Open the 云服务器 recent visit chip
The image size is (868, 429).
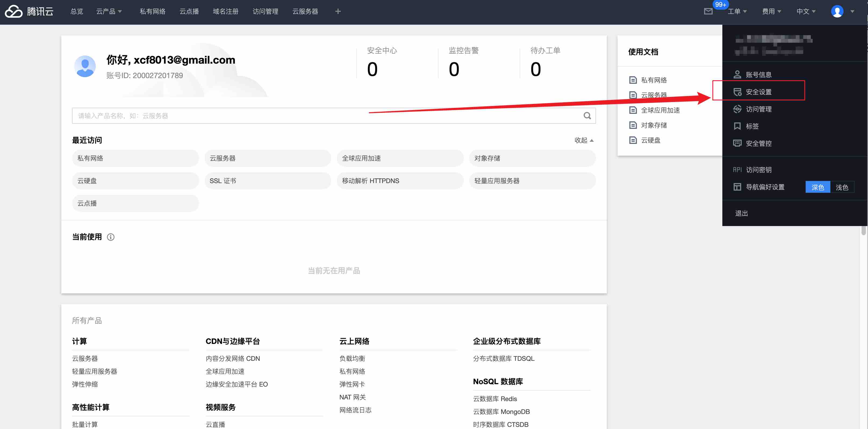pos(268,158)
